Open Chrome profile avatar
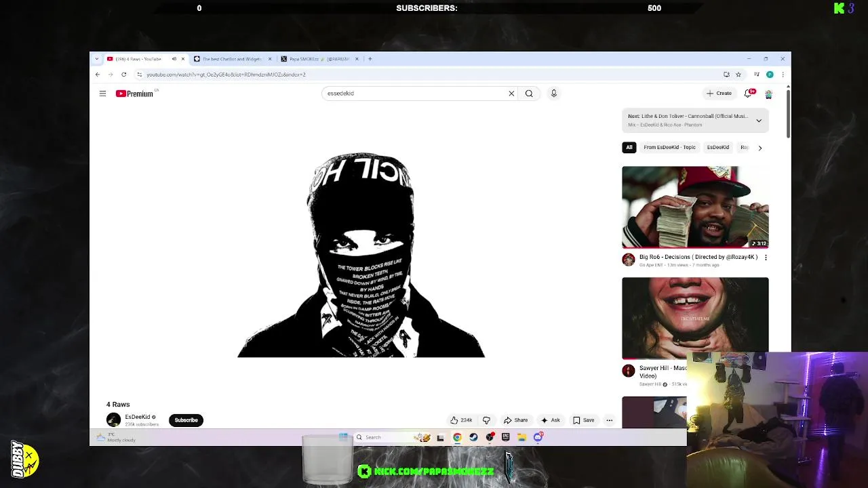Image resolution: width=868 pixels, height=488 pixels. [770, 75]
